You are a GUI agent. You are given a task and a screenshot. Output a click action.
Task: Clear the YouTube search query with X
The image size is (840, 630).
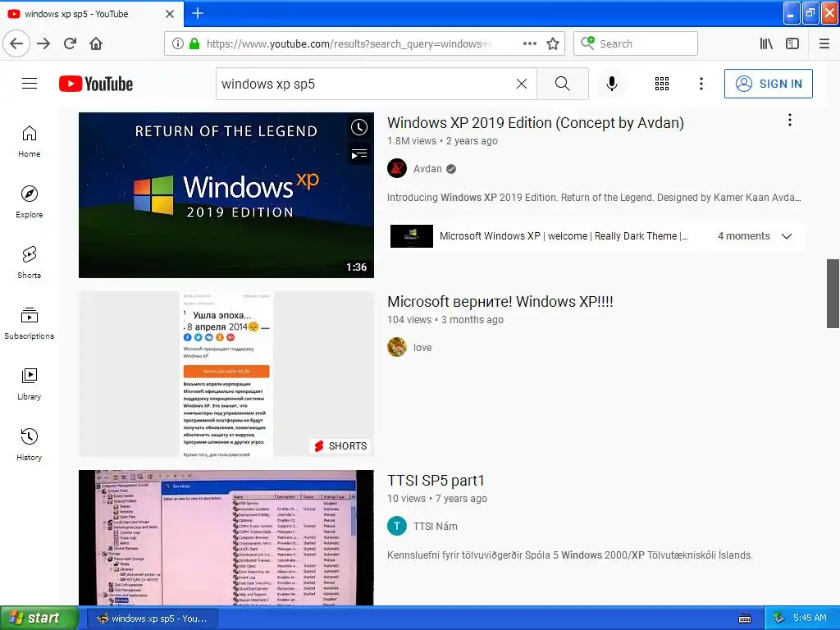tap(521, 84)
